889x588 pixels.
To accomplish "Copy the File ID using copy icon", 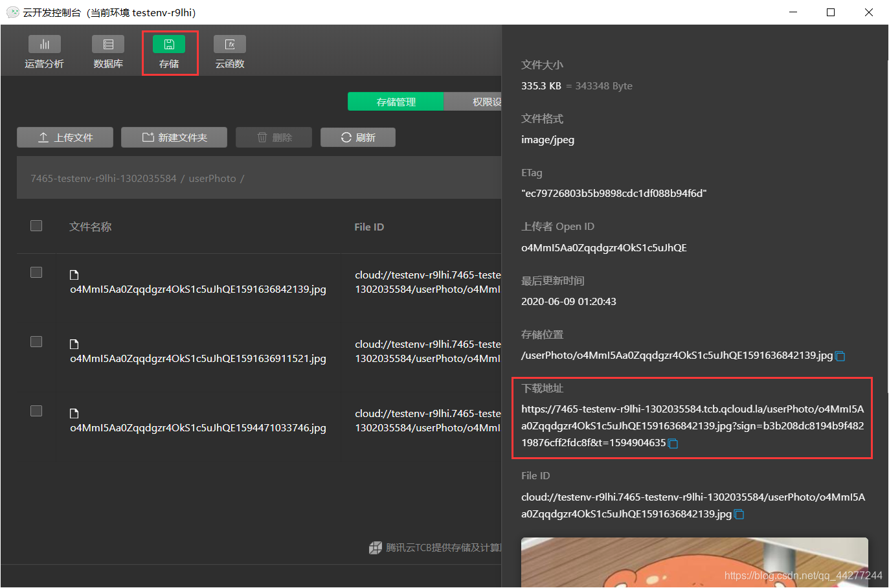I will (739, 514).
